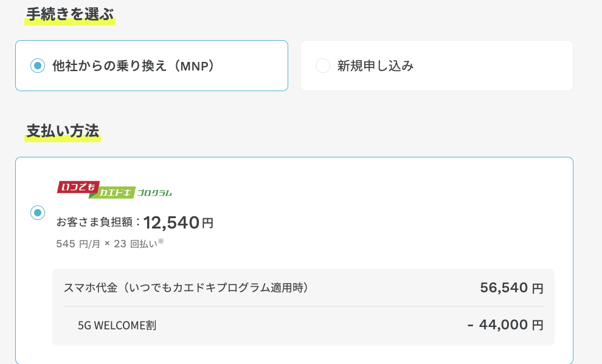Click the 支払い方法 heading
The height and width of the screenshot is (364, 602).
pyautogui.click(x=63, y=131)
